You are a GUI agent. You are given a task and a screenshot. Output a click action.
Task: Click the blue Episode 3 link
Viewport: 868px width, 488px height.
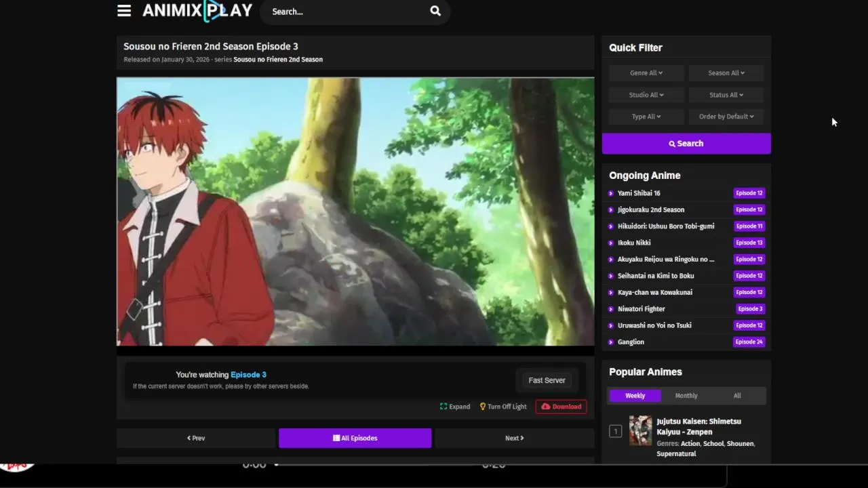(x=248, y=375)
